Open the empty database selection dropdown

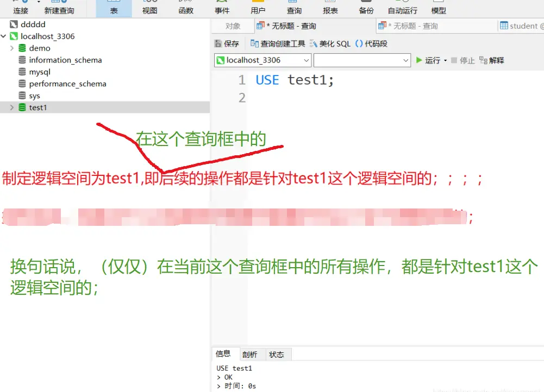[x=362, y=60]
